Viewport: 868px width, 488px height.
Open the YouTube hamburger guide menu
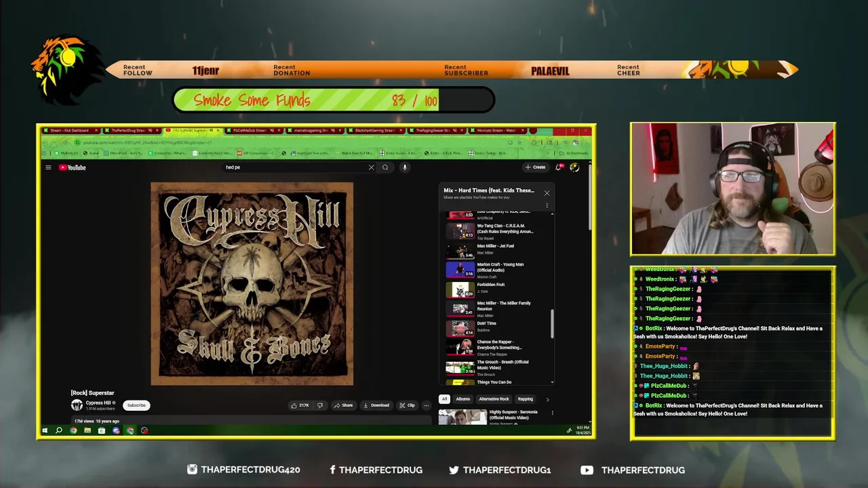(x=48, y=167)
